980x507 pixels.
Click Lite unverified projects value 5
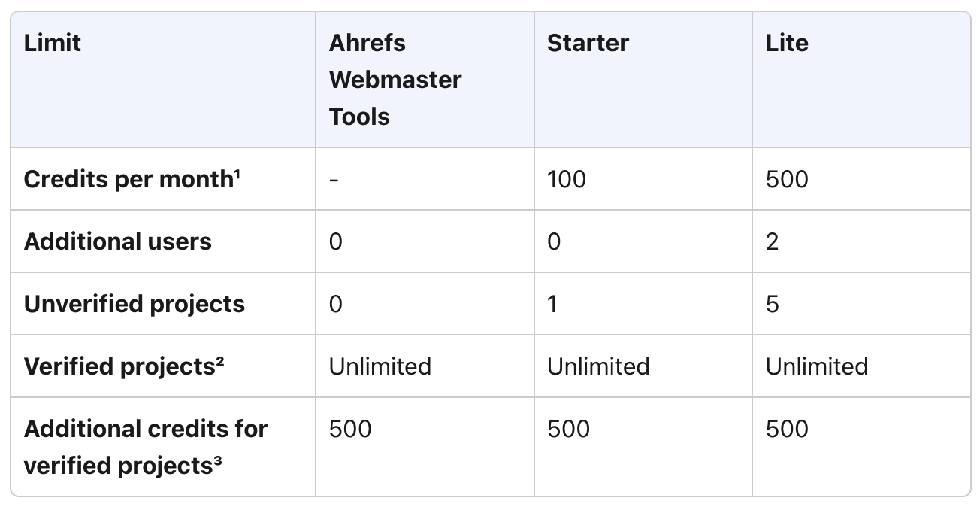(x=773, y=304)
